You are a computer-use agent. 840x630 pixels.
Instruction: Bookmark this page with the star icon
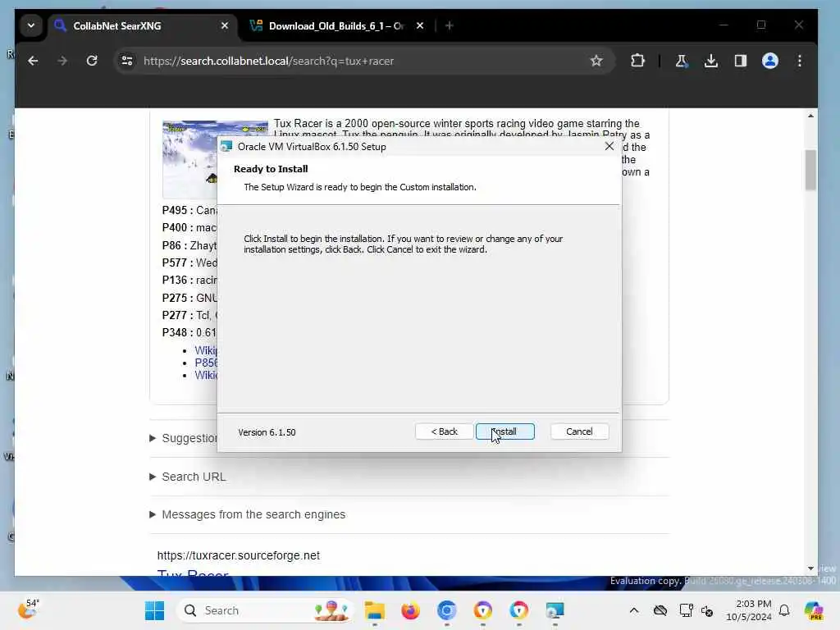[x=596, y=61]
